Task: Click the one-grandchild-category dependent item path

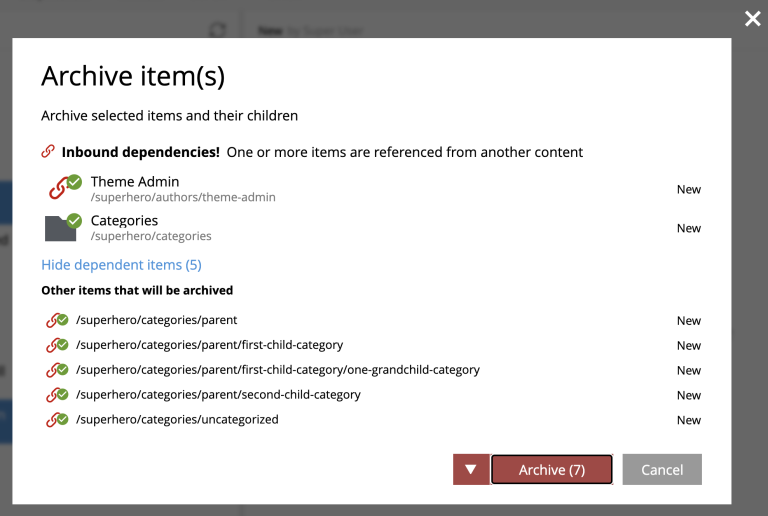Action: tap(278, 370)
